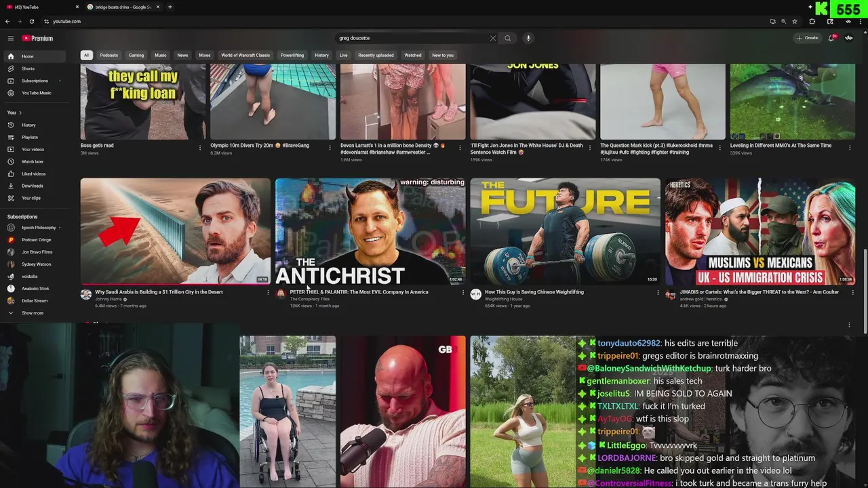Image resolution: width=868 pixels, height=488 pixels.
Task: Open more options for Leveling in Different MMO's
Action: click(x=850, y=147)
